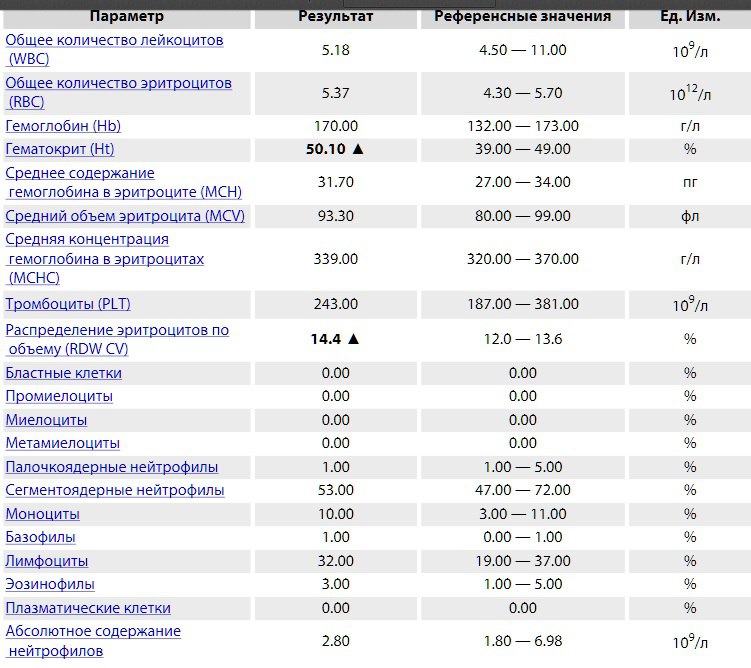Click the Гемоглобин (Hb) link

pos(63,126)
